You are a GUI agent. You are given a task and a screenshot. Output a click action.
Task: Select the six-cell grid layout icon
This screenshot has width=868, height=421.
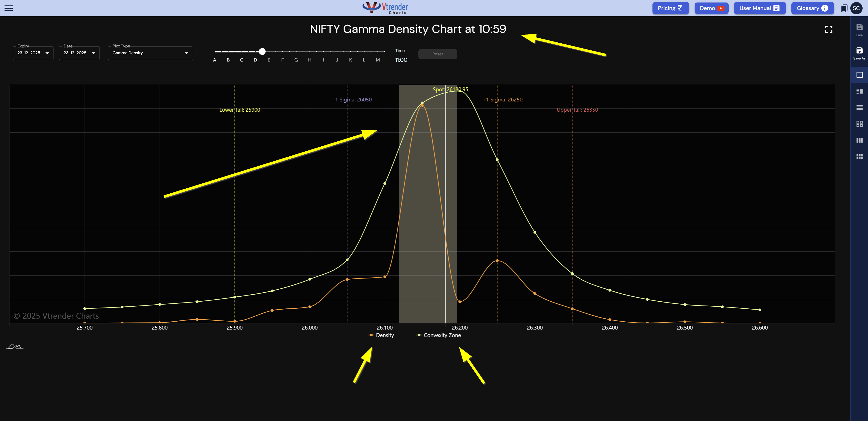[859, 157]
